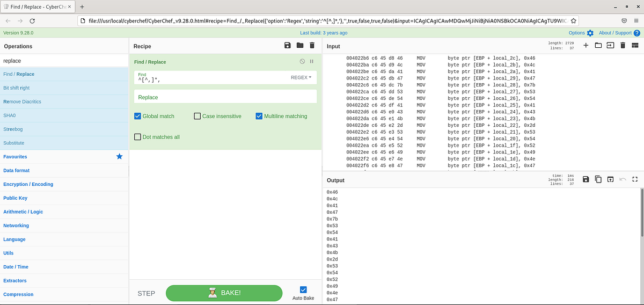
Task: Open the Options gear
Action: 590,33
